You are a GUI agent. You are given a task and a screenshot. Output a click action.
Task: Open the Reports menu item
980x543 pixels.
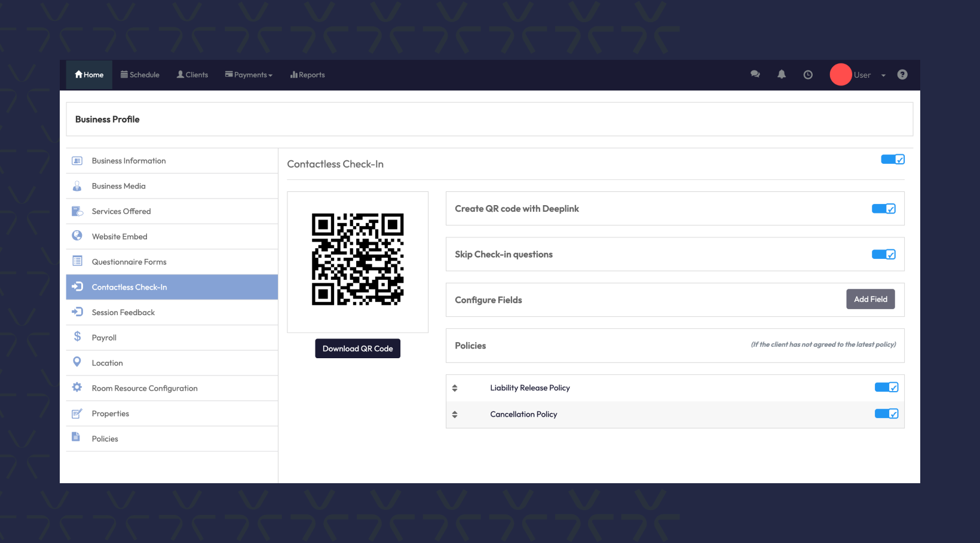tap(308, 75)
